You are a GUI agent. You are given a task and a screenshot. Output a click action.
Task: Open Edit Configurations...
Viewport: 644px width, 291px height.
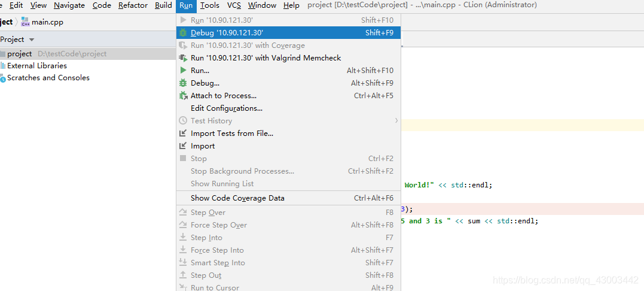click(288, 108)
